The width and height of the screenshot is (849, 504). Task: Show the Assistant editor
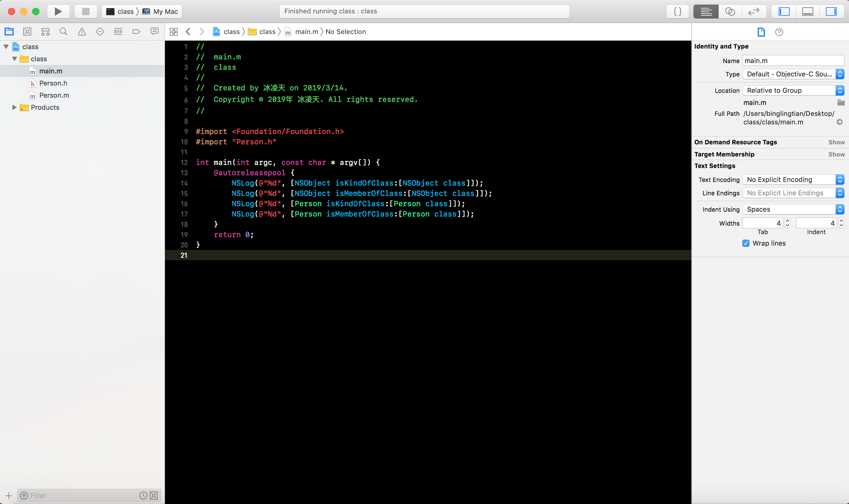click(730, 12)
